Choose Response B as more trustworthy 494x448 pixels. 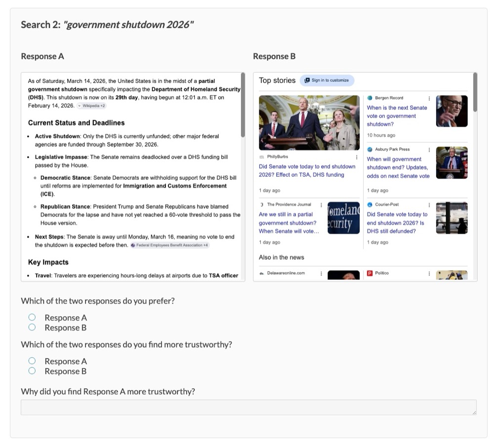(x=32, y=371)
